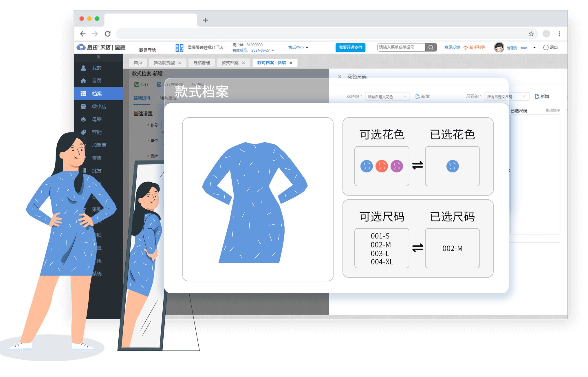
Task: Click the browser reload icon
Action: (x=108, y=34)
